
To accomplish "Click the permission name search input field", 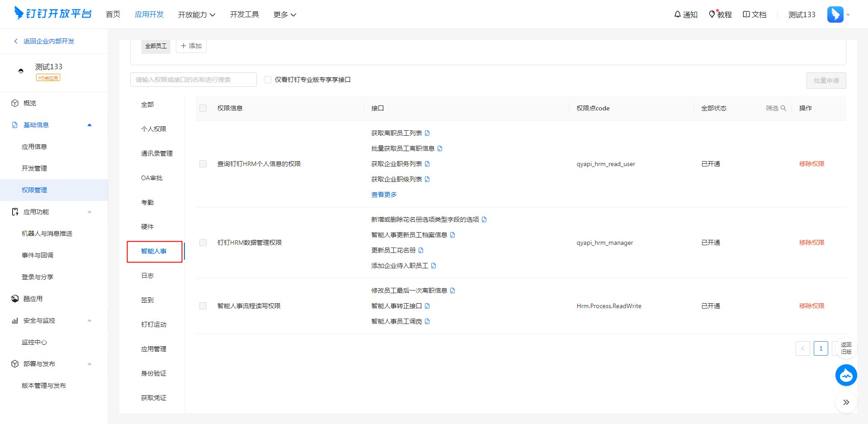I will (193, 80).
